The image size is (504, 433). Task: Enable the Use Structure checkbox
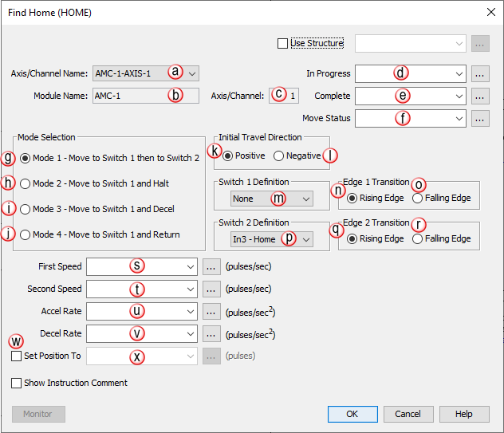[282, 44]
